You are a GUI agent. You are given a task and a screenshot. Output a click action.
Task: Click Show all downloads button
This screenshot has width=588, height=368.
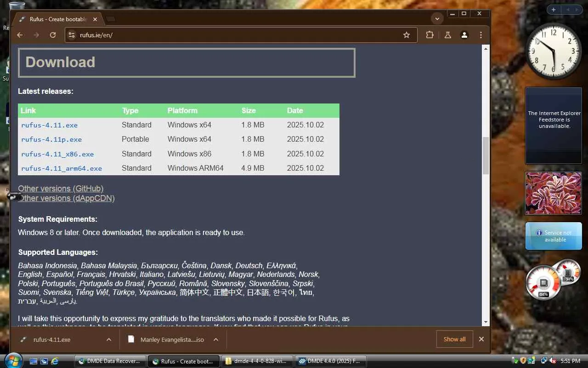click(x=454, y=339)
